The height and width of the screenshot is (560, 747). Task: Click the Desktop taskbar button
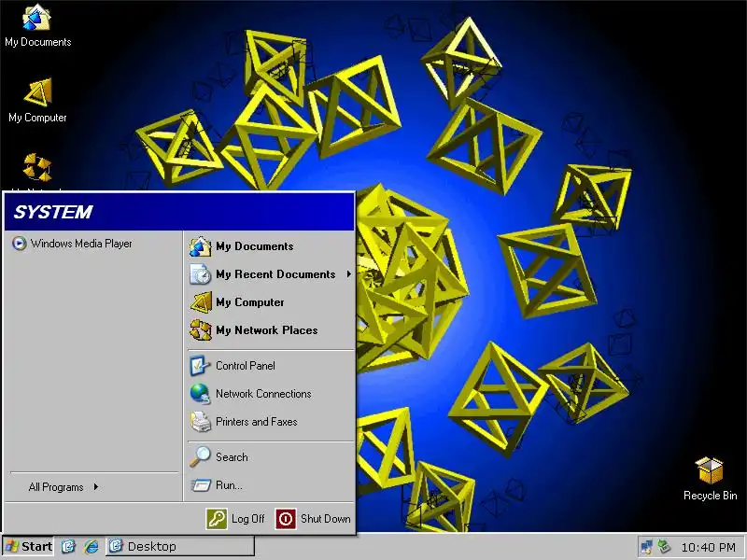click(x=180, y=547)
